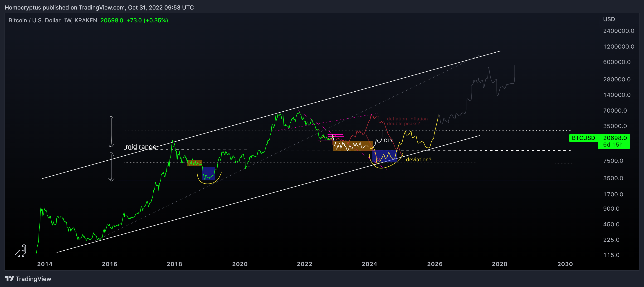Click the 2022 time axis label
This screenshot has height=287, width=644.
(x=304, y=264)
